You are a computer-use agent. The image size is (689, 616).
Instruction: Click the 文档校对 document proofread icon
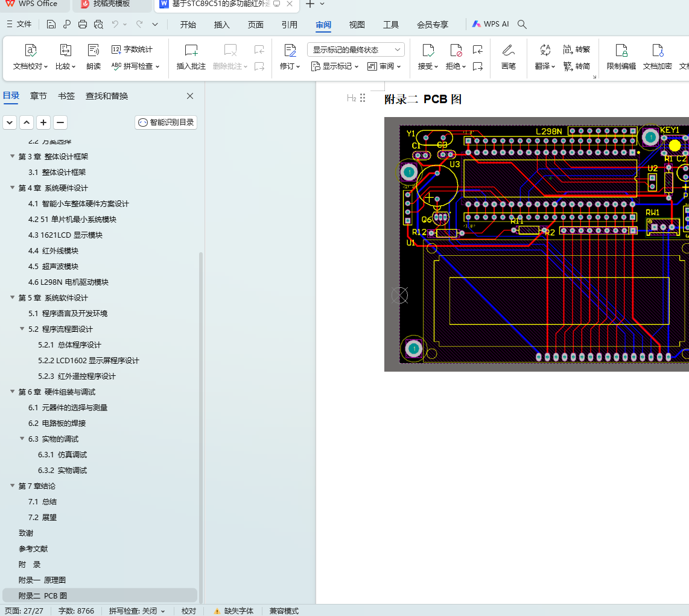pyautogui.click(x=31, y=51)
